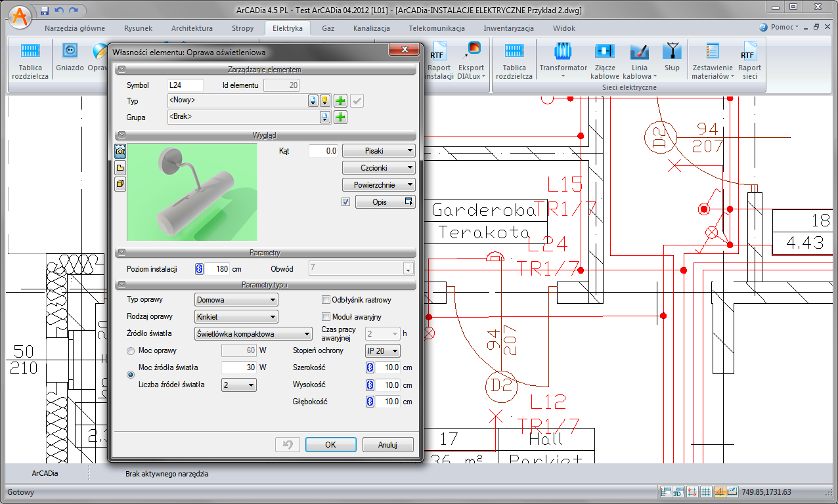838x504 pixels.
Task: Generate the Raport instalacji RTF report
Action: pyautogui.click(x=439, y=60)
